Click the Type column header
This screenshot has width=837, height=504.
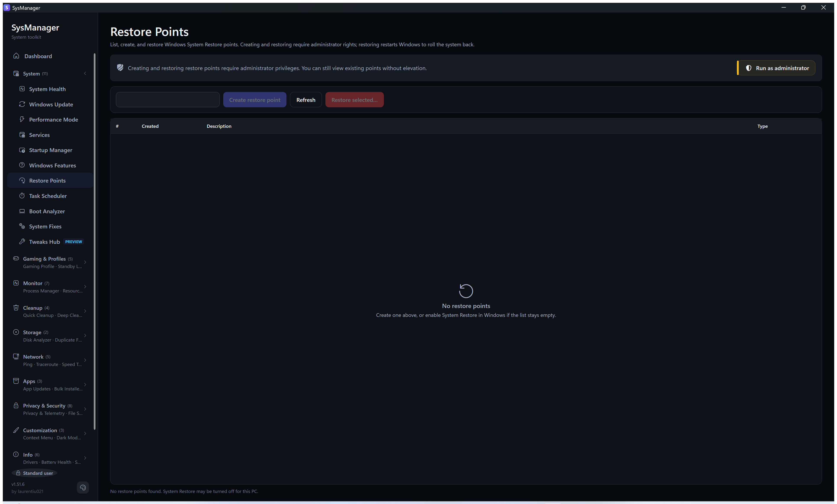point(762,126)
